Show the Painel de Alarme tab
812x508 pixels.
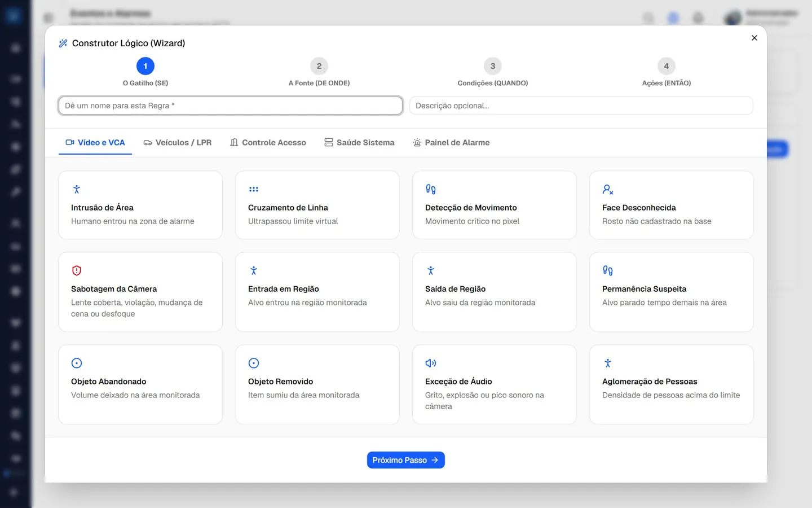tap(451, 143)
